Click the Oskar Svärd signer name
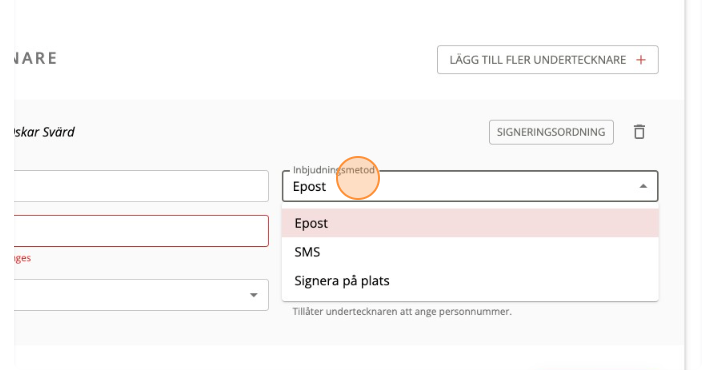This screenshot has width=702, height=371. (x=43, y=132)
